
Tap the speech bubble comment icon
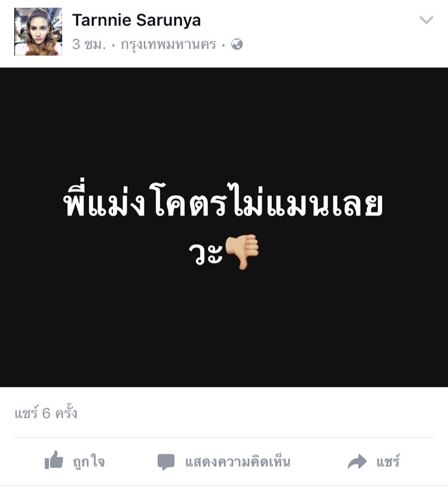(166, 462)
